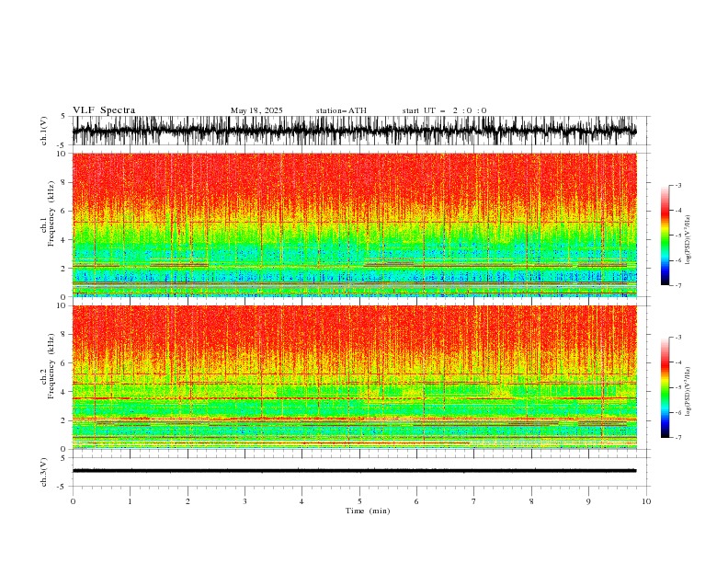Click the ch.1 spectrogram color scale bar
Viewport: 728px width, 563px height.
click(665, 235)
